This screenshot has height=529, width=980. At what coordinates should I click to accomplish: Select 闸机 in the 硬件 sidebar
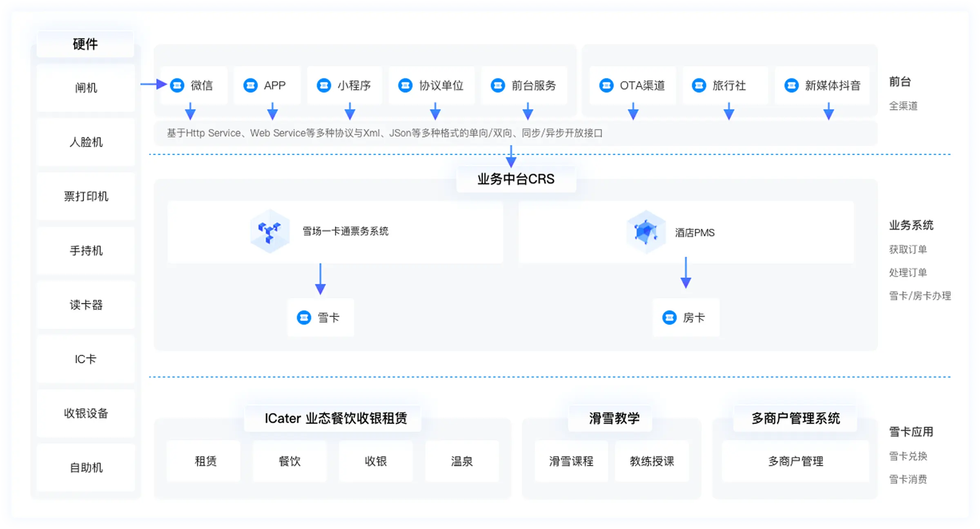(85, 88)
